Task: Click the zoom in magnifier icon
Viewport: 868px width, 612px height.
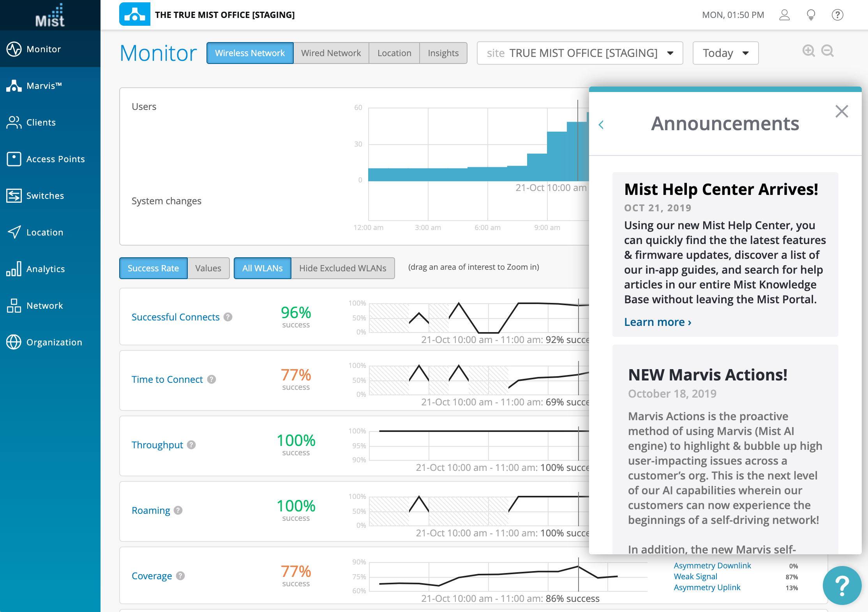Action: [x=808, y=51]
